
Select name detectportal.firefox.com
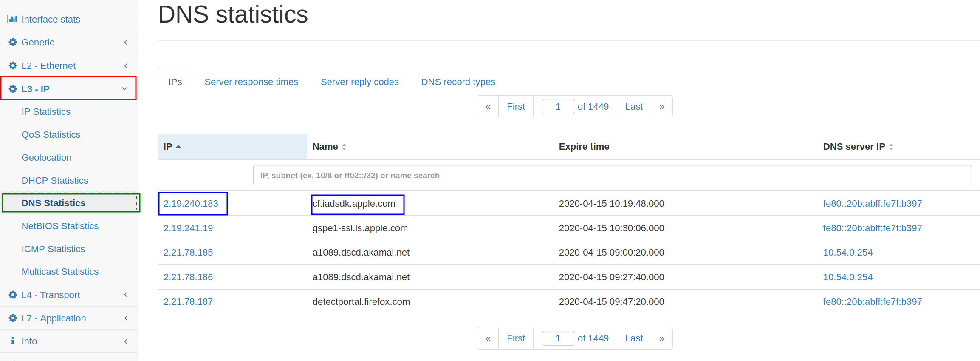coord(361,301)
